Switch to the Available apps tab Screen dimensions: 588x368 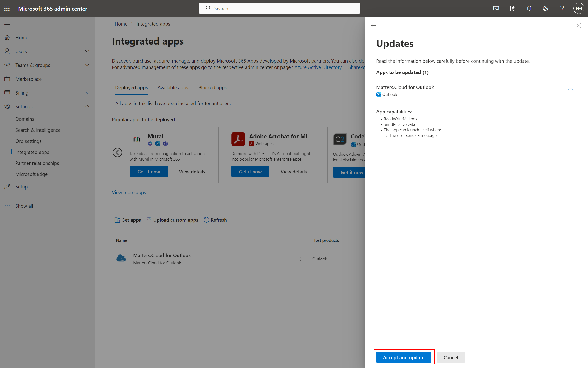173,88
